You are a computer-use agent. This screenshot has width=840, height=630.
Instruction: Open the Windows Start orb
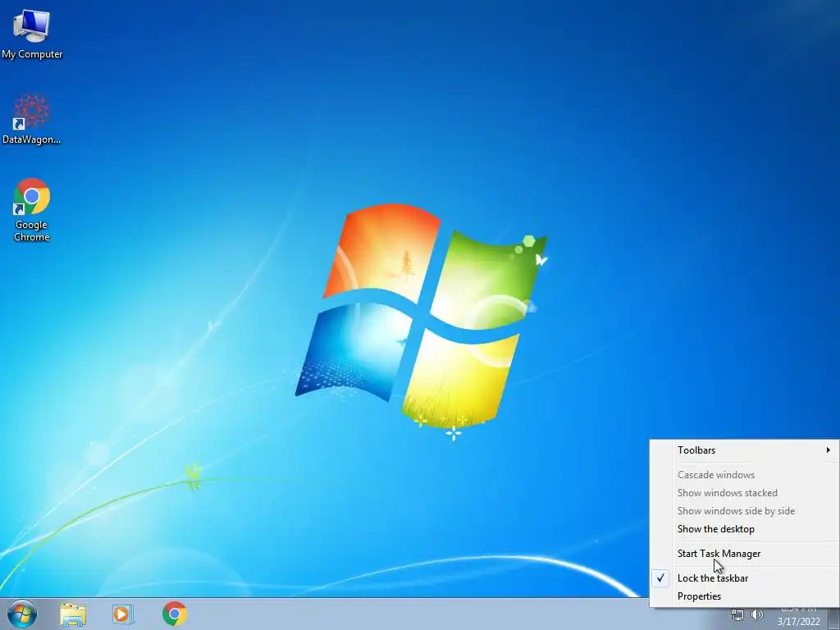click(x=22, y=614)
